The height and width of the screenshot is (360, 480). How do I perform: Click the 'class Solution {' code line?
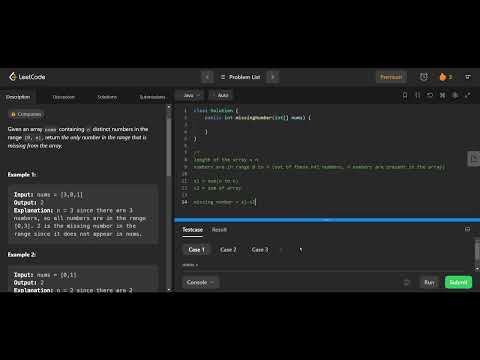click(x=216, y=110)
